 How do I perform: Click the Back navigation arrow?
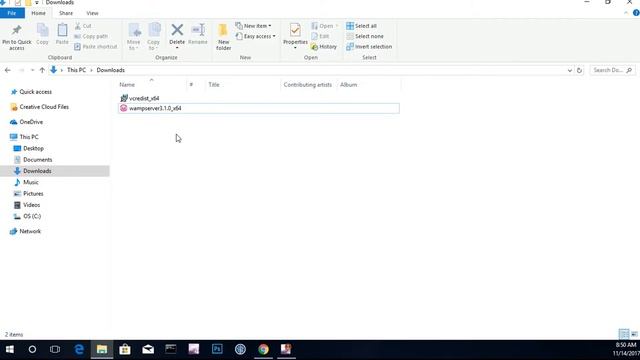[x=7, y=70]
